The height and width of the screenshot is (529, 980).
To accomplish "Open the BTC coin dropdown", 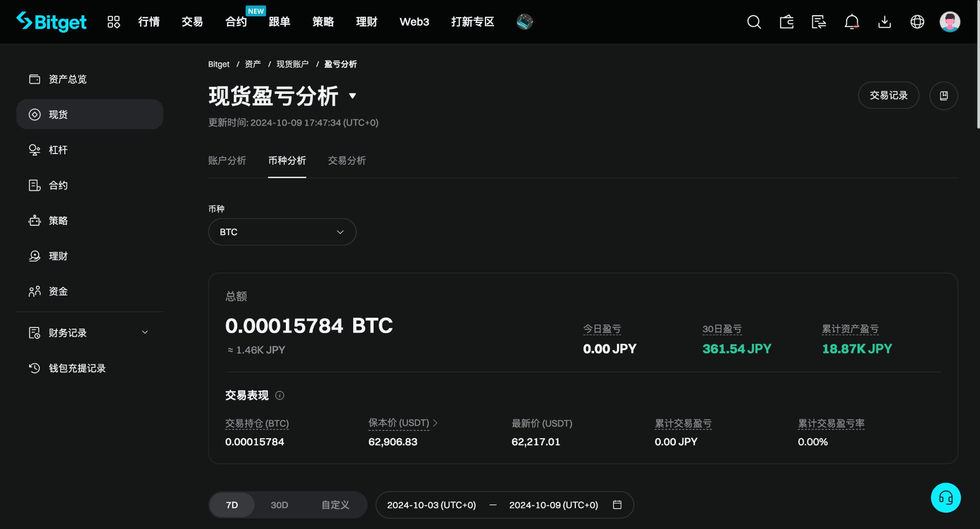I will tap(282, 232).
